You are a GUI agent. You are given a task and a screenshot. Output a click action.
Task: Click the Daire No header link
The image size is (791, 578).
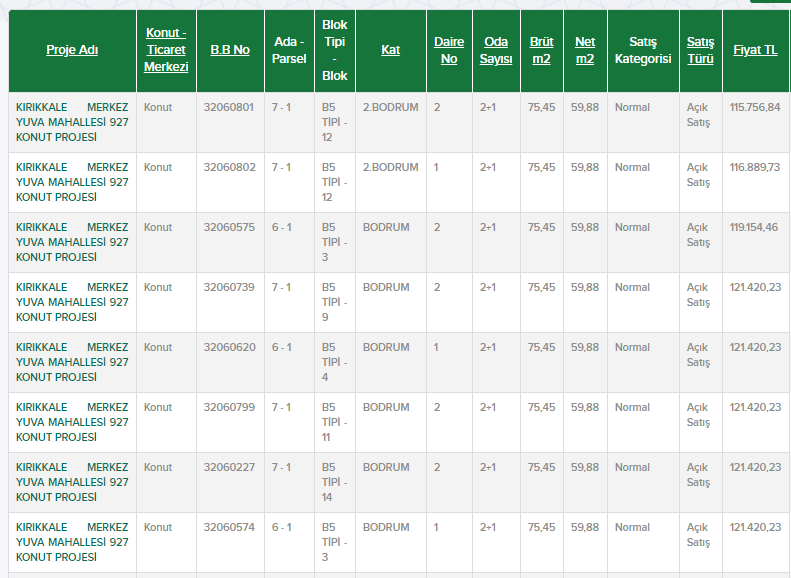[449, 50]
